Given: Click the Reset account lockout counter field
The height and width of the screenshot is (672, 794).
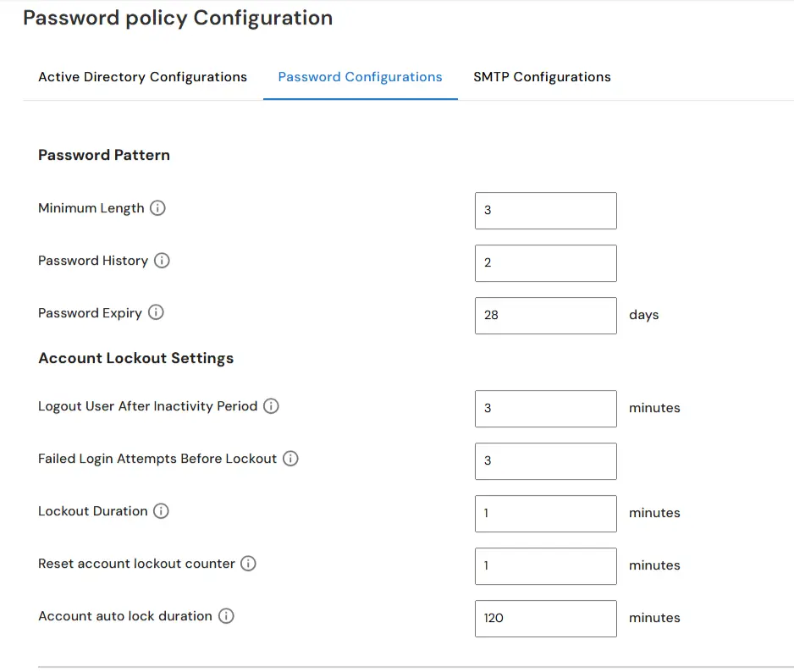Looking at the screenshot, I should pos(545,566).
